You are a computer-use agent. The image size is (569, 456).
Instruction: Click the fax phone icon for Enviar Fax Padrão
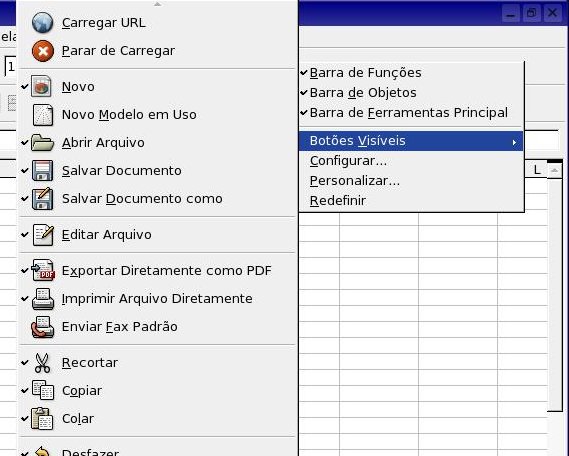42,327
